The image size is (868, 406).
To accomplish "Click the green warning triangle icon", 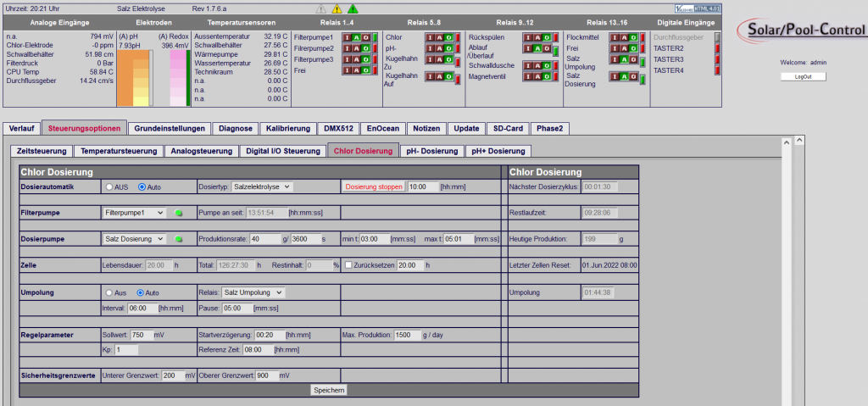I will (353, 8).
